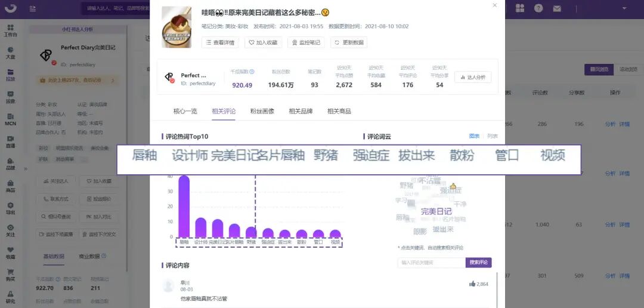Switch to the 核心一览 tab
This screenshot has height=308, width=644.
(x=185, y=111)
